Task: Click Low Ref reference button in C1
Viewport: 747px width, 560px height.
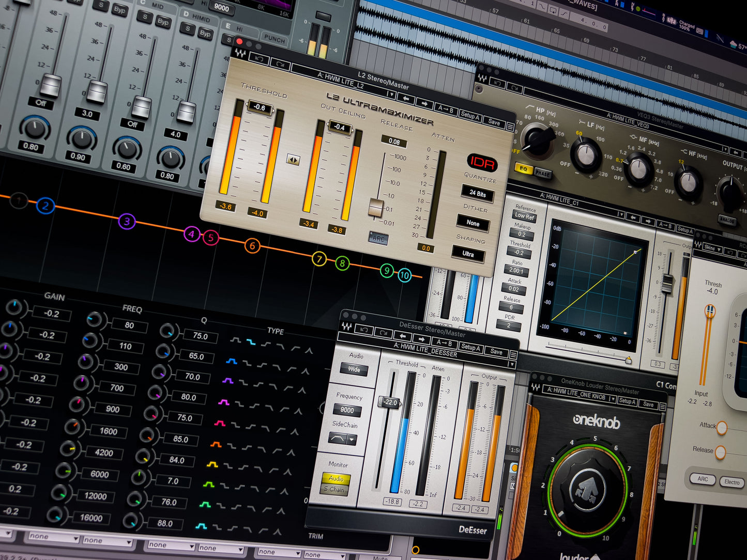Action: click(x=524, y=216)
